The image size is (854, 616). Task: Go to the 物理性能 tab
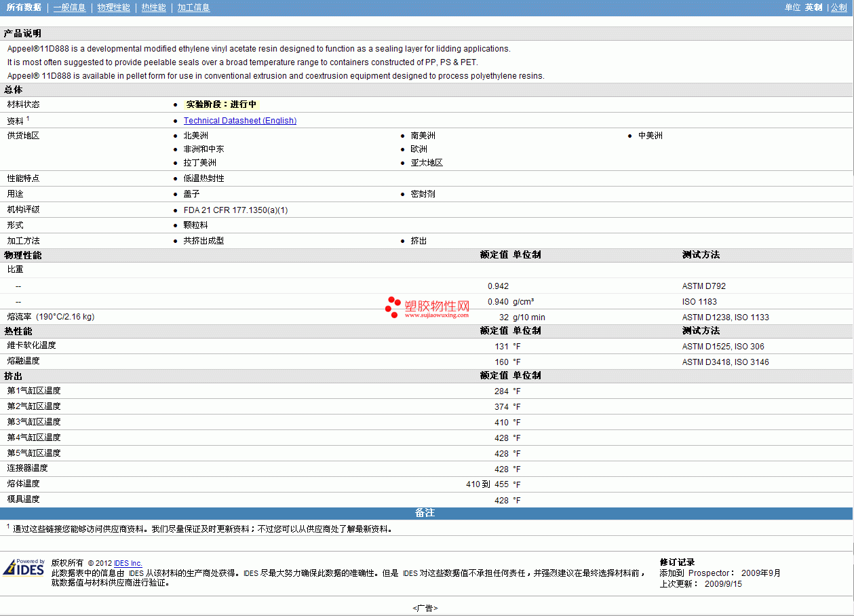point(113,7)
